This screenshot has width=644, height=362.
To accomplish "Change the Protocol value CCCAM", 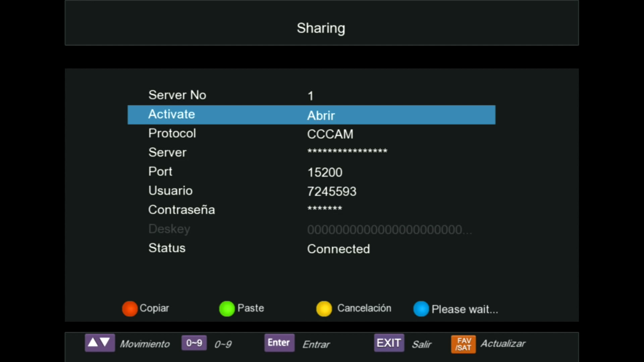I will pyautogui.click(x=330, y=134).
